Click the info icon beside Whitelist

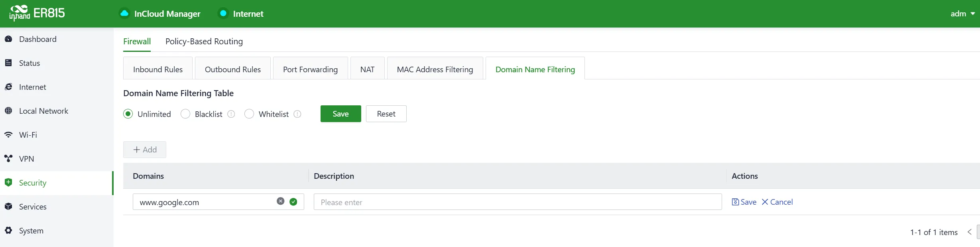[x=297, y=114]
